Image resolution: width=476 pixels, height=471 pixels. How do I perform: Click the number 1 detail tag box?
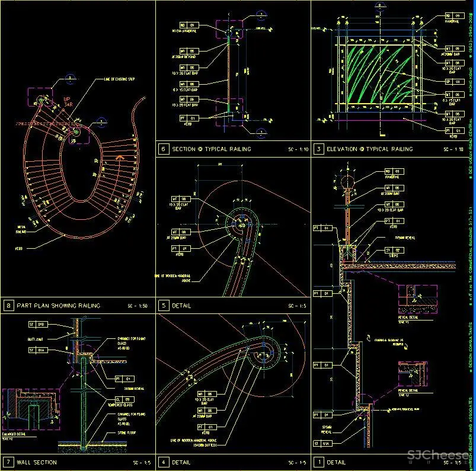pyautogui.click(x=318, y=462)
